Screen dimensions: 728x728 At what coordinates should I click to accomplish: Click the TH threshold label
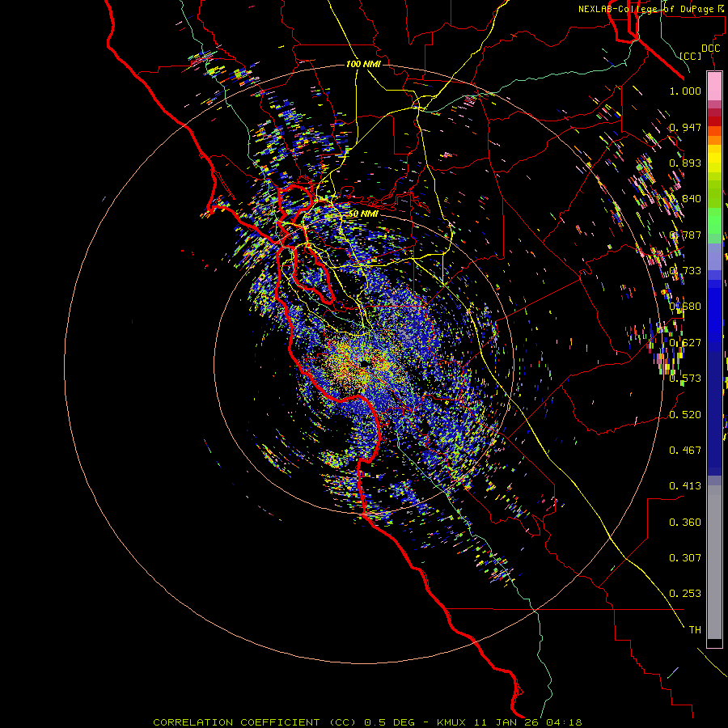[x=695, y=629]
